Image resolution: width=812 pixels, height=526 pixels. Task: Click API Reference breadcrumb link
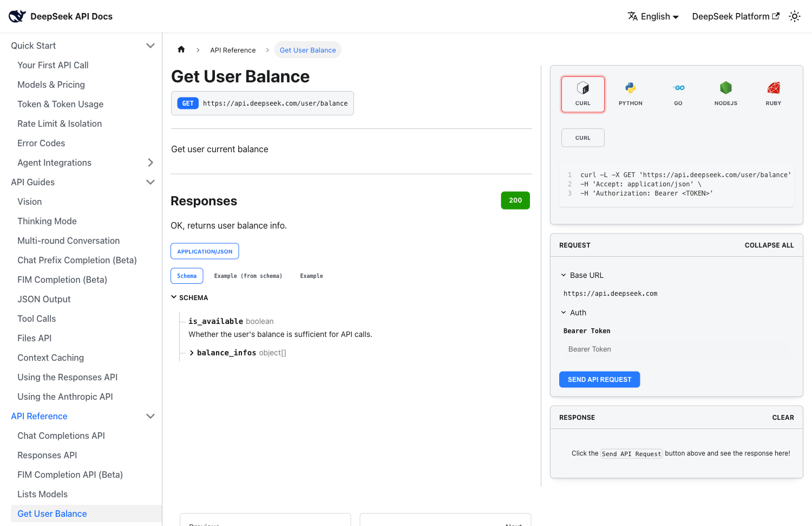click(x=233, y=50)
